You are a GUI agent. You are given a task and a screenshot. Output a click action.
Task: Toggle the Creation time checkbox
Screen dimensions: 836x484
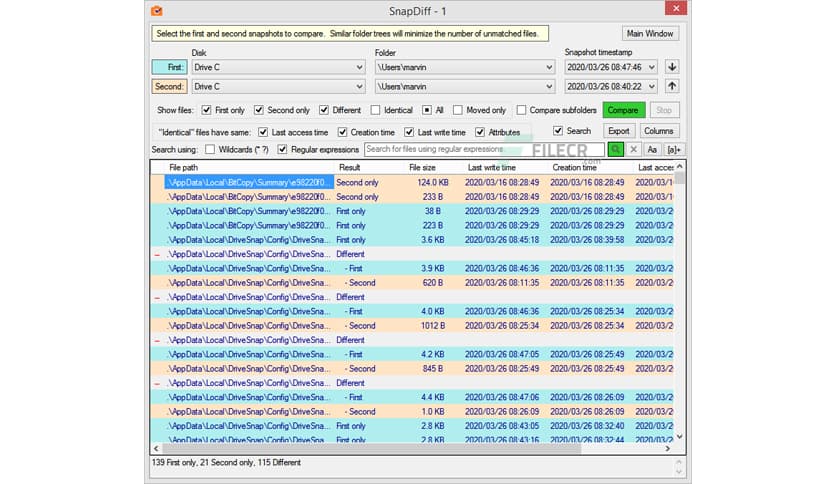coord(342,132)
